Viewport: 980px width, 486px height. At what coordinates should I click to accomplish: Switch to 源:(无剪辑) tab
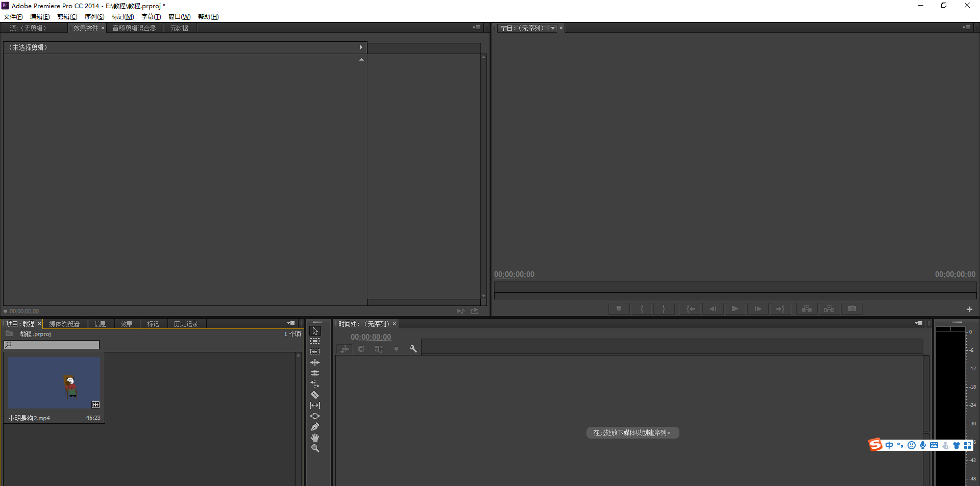tap(29, 28)
